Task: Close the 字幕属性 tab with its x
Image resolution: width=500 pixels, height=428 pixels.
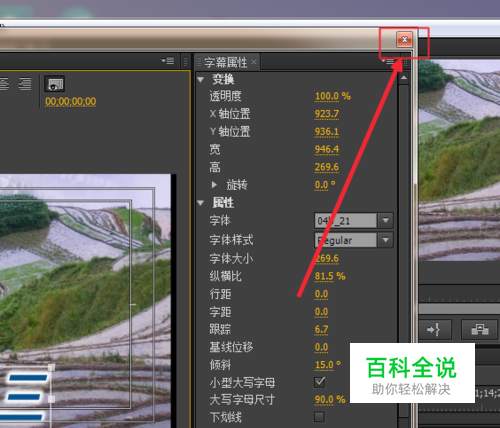Action: tap(254, 62)
